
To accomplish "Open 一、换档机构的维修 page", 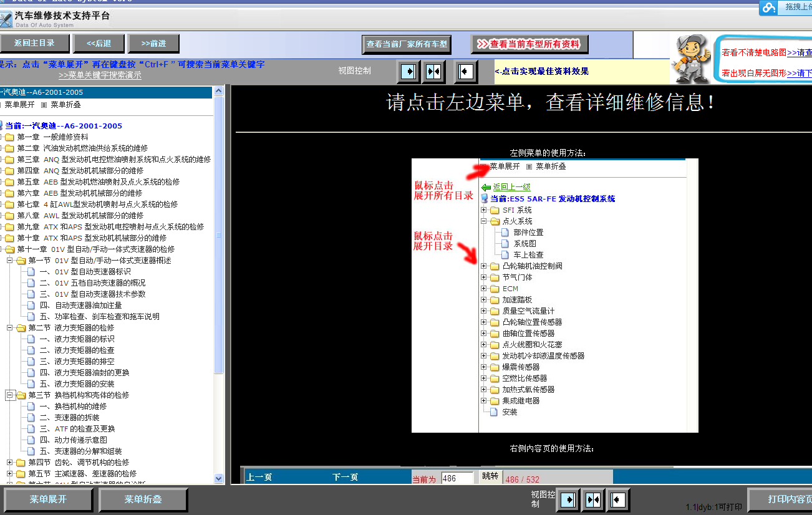I will [73, 407].
